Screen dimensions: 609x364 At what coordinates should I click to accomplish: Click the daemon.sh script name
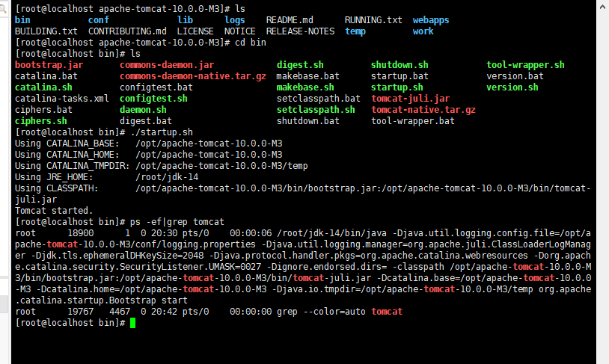[x=143, y=110]
